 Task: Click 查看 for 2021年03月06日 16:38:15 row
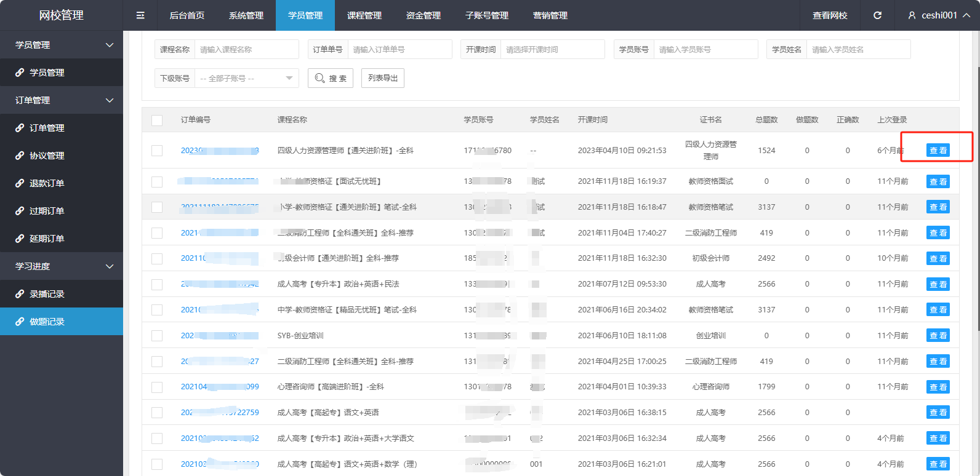point(938,413)
